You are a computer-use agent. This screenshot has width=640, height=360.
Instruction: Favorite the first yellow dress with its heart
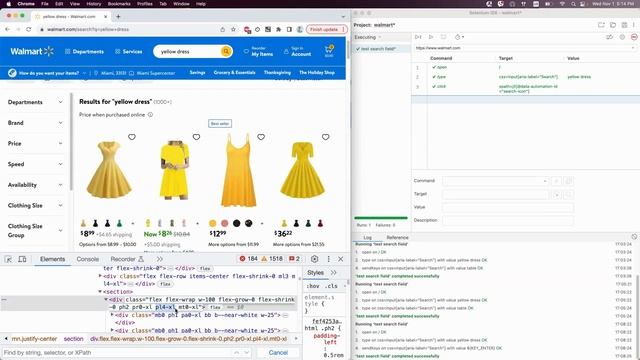tap(132, 137)
